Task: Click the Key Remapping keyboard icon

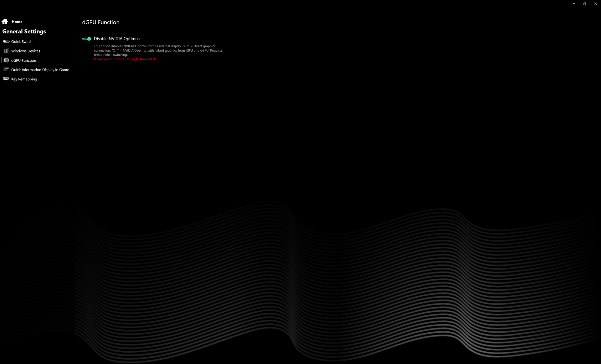Action: tap(6, 79)
